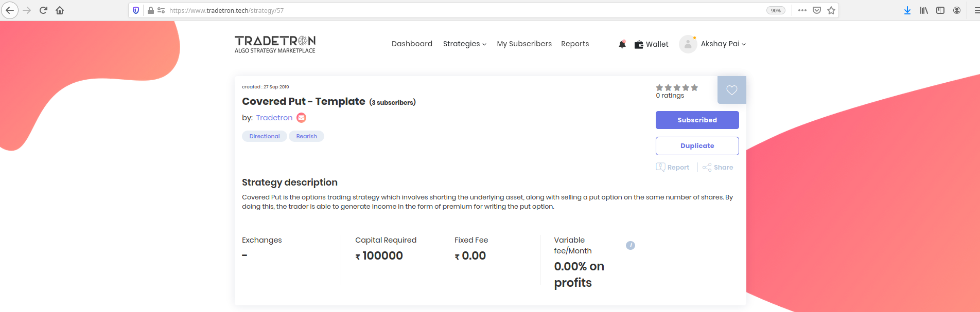Screen dimensions: 980x312
Task: Open the Wallet
Action: point(651,44)
